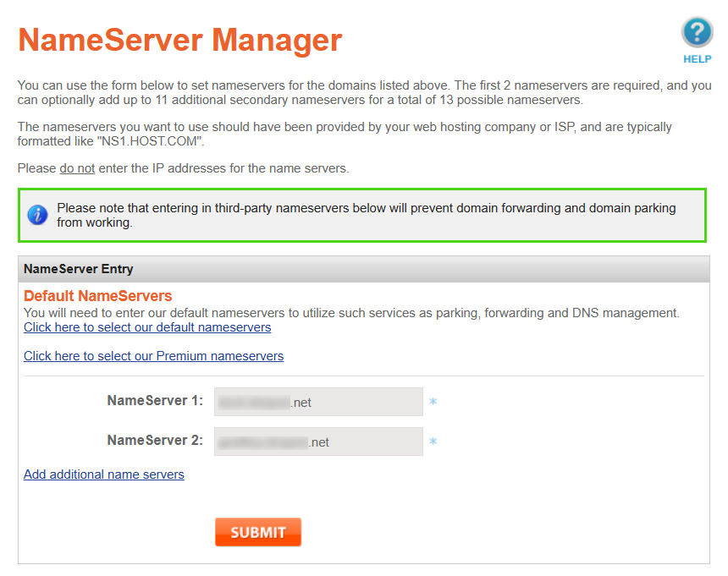Select our default nameservers link
The image size is (728, 576).
[x=147, y=327]
